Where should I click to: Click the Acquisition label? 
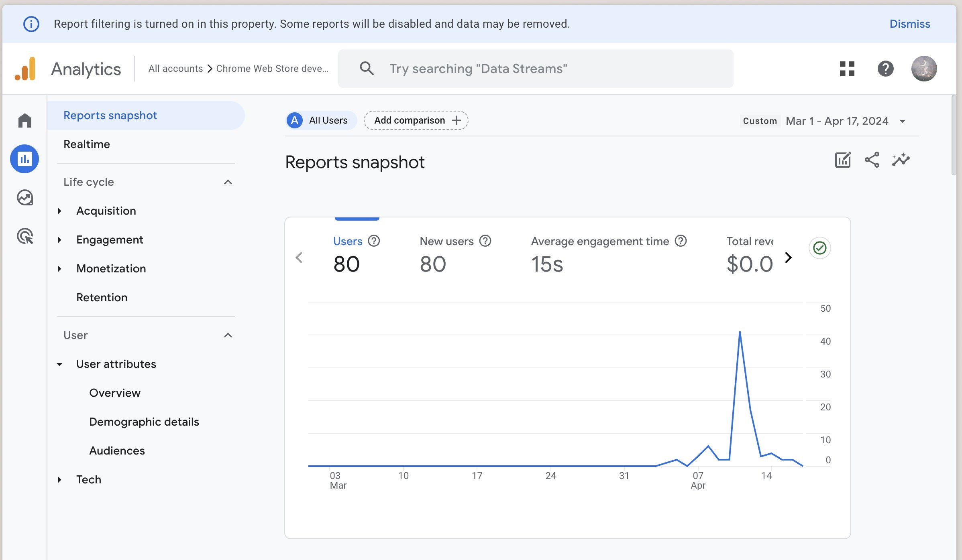point(106,211)
